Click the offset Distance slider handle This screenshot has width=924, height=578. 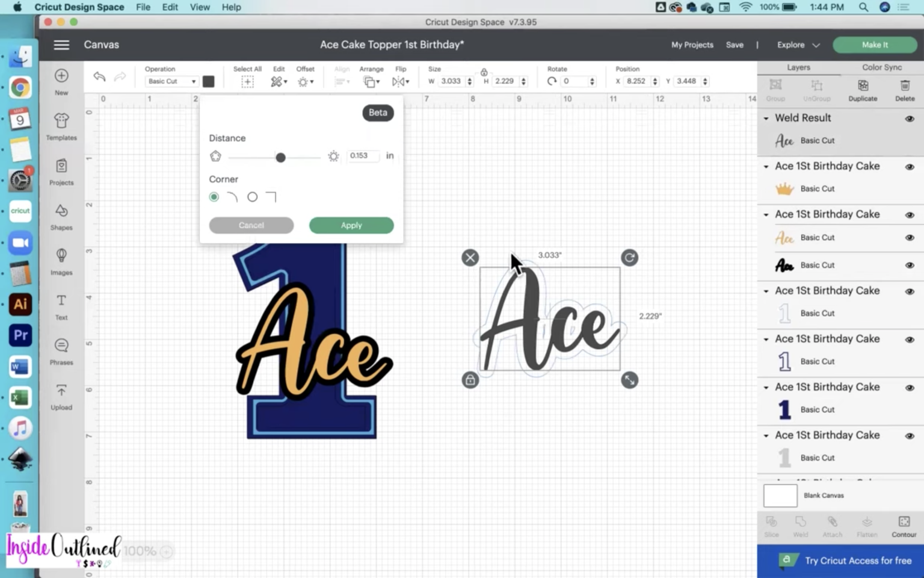coord(280,157)
